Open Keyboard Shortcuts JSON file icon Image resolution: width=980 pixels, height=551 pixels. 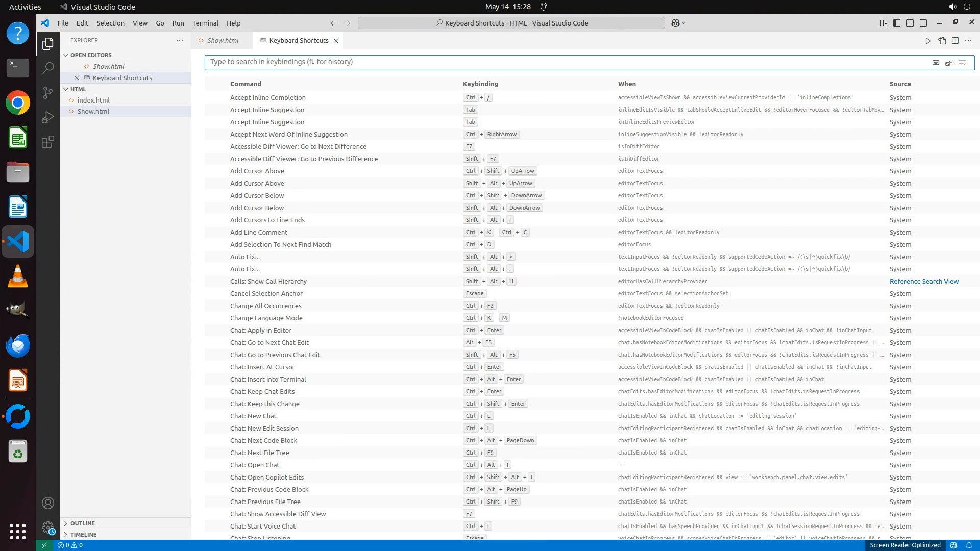pyautogui.click(x=942, y=41)
